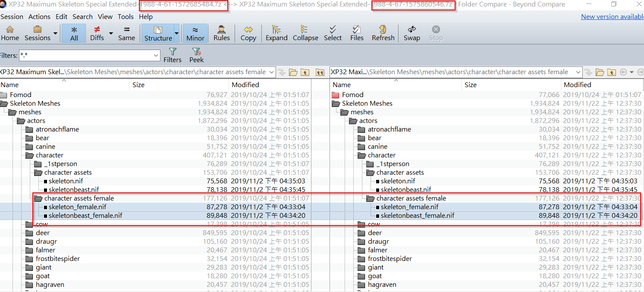This screenshot has width=644, height=292.
Task: Sort right pane by Name column
Action: pyautogui.click(x=396, y=85)
